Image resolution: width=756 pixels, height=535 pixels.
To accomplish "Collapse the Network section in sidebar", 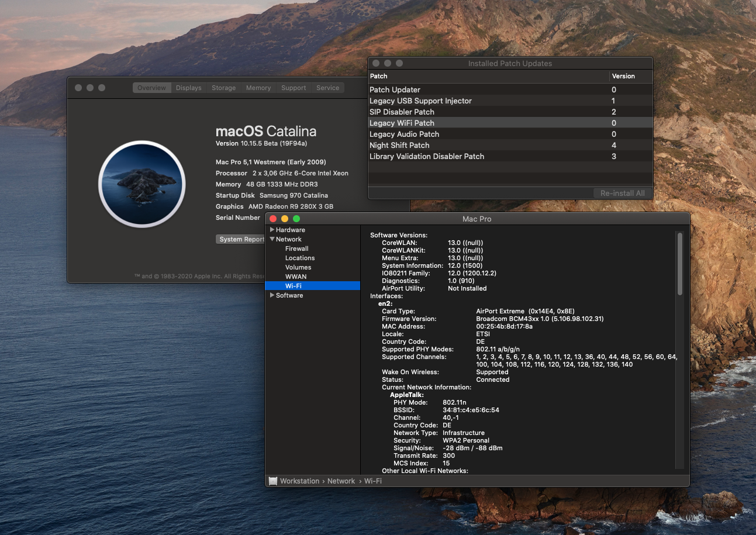I will coord(272,239).
